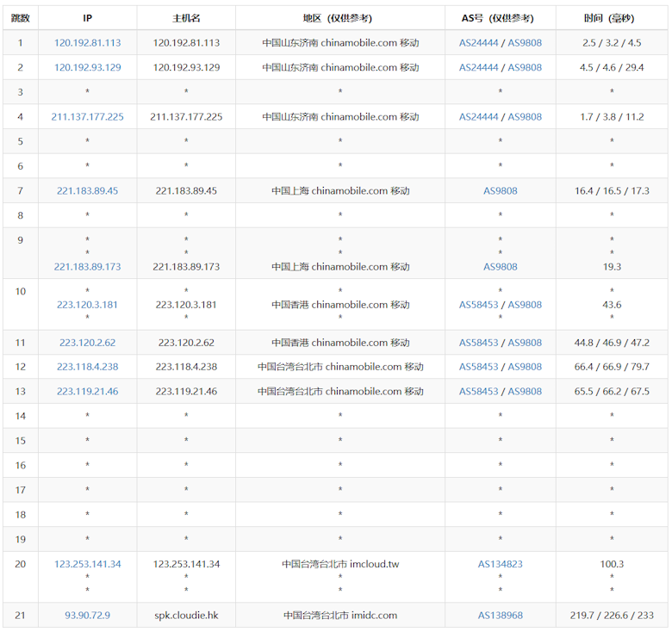This screenshot has height=632, width=672.
Task: Click region 中国台湾台北市 imcloud.tw
Action: click(x=340, y=564)
